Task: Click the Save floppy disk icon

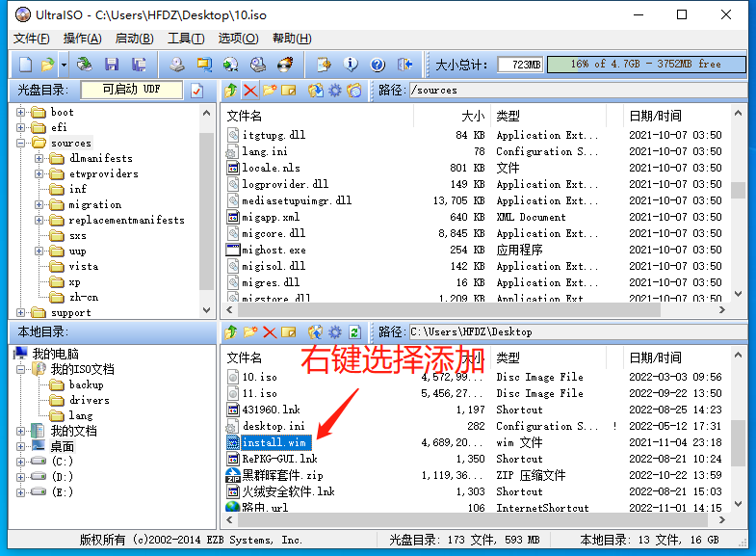Action: (x=112, y=65)
